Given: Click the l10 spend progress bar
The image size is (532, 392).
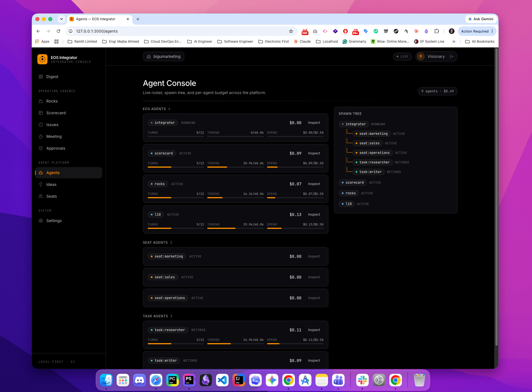Looking at the screenshot, I should 295,228.
